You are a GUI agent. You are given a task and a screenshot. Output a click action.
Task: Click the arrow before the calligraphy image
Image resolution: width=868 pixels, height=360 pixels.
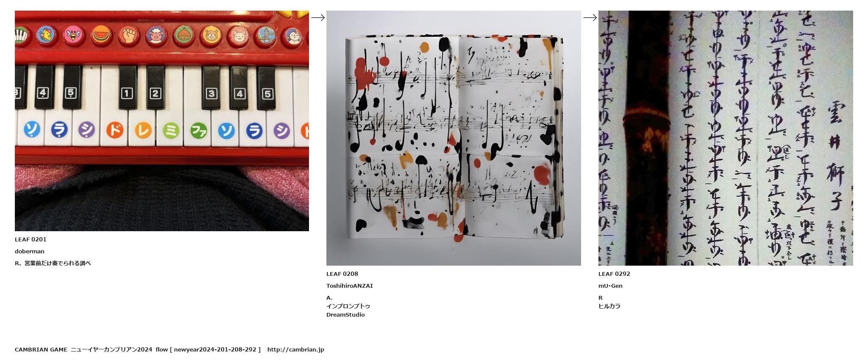click(590, 17)
